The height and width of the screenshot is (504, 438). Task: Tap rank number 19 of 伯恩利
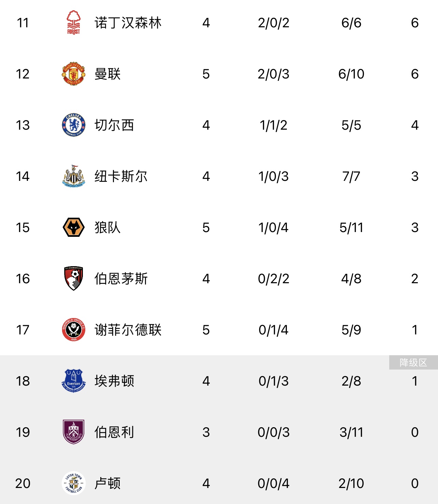coord(23,432)
